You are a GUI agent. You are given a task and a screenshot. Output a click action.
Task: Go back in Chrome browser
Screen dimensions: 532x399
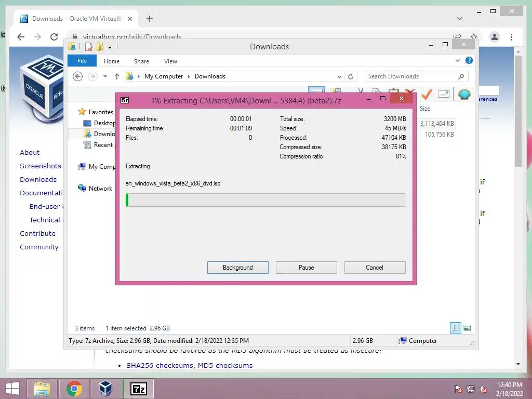pos(21,37)
